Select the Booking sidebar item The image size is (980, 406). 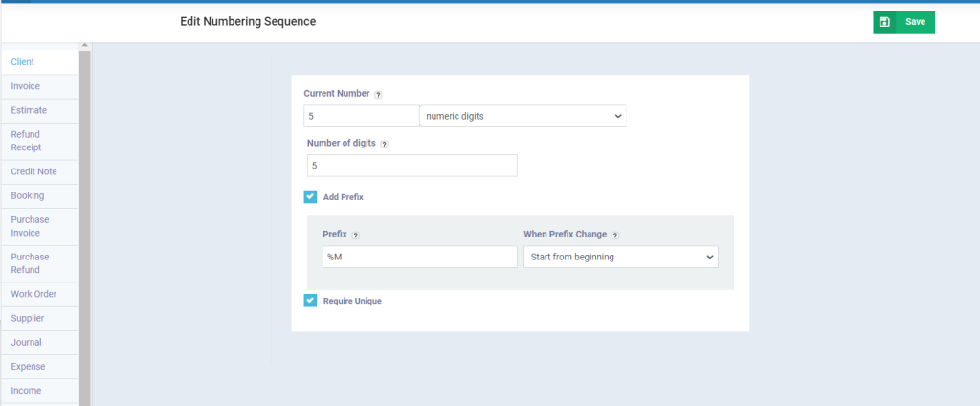[x=28, y=195]
